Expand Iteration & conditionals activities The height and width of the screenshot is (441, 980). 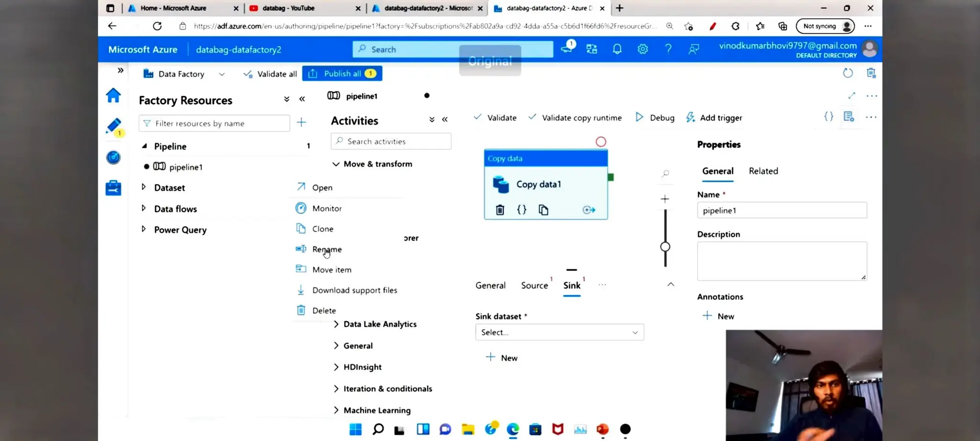coord(336,389)
